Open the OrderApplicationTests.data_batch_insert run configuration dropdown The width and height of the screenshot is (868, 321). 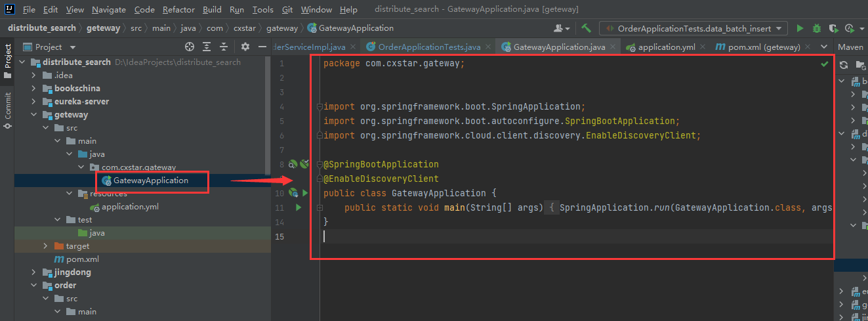pos(693,28)
